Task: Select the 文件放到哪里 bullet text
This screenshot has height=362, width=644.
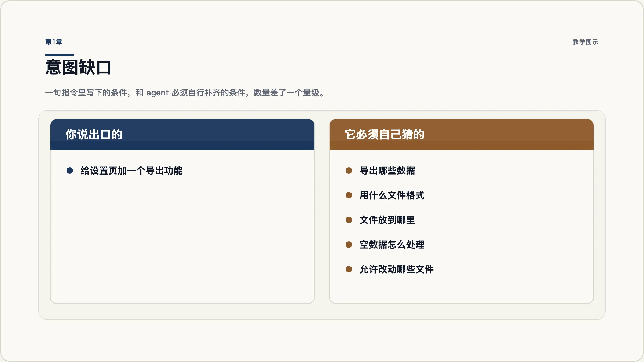Action: [x=387, y=220]
